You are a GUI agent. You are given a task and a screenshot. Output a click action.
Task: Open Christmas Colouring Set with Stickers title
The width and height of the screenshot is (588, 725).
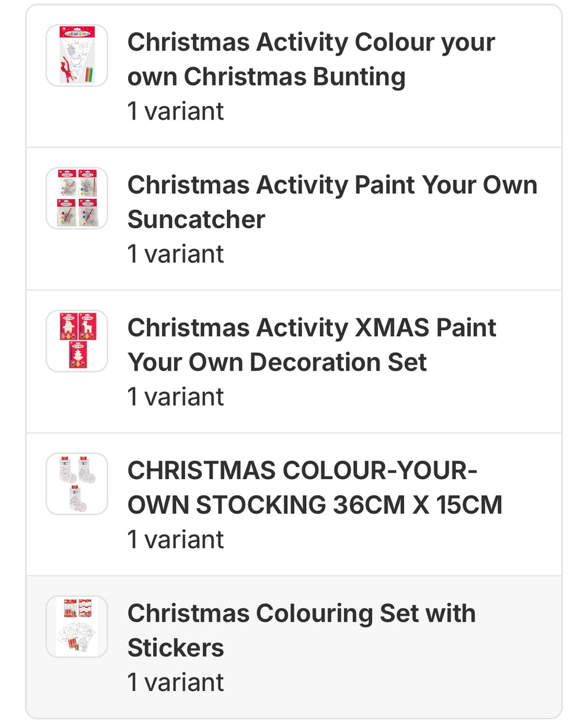point(301,630)
